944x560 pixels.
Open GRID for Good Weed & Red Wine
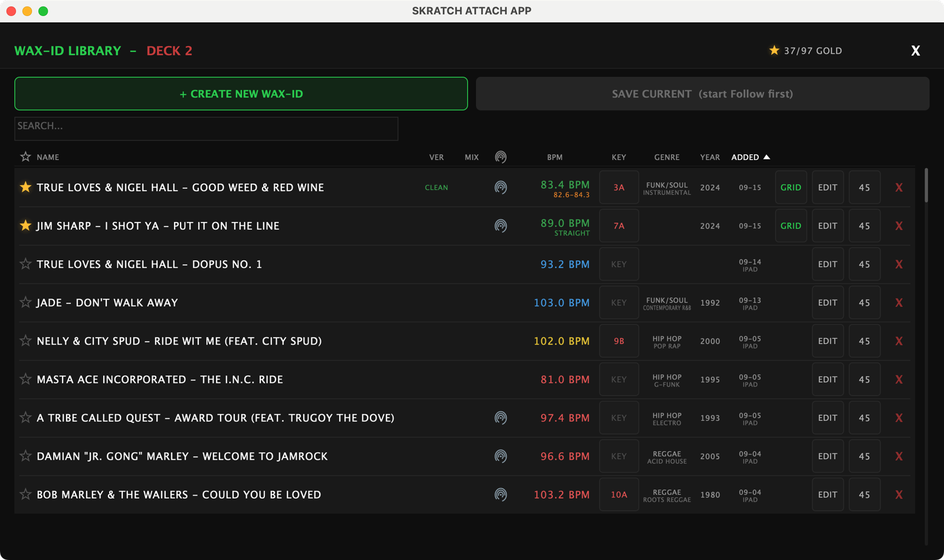(791, 188)
